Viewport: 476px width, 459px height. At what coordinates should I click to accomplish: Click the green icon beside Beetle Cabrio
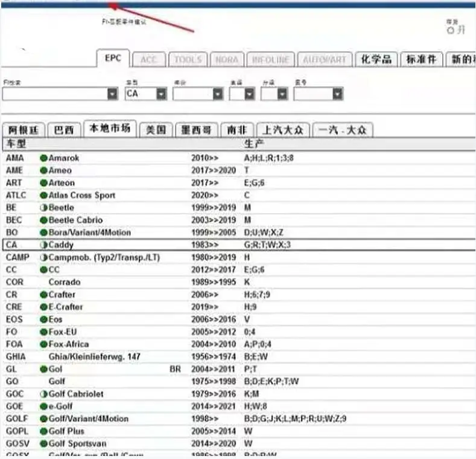(x=43, y=220)
